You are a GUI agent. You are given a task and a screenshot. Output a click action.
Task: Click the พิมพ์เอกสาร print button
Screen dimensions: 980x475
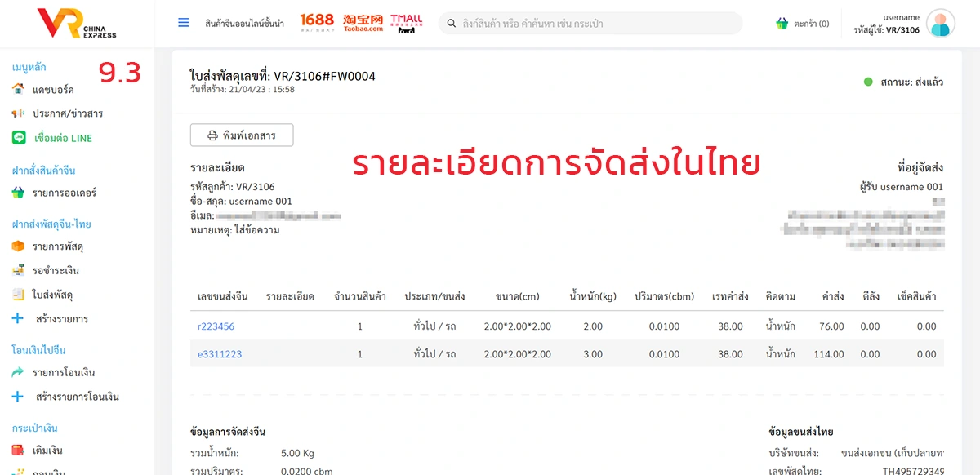point(242,135)
